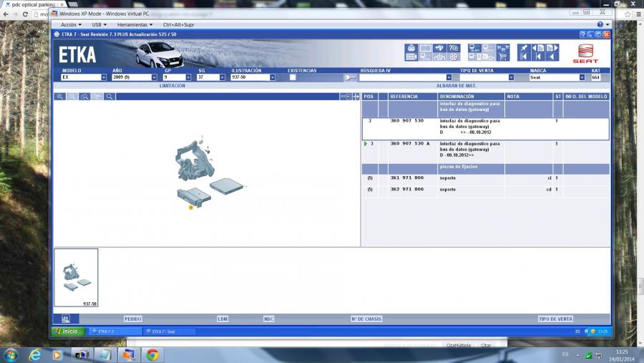Switch to ETKA 7.3 XP taskbar item
This screenshot has height=363, width=644.
click(x=114, y=331)
